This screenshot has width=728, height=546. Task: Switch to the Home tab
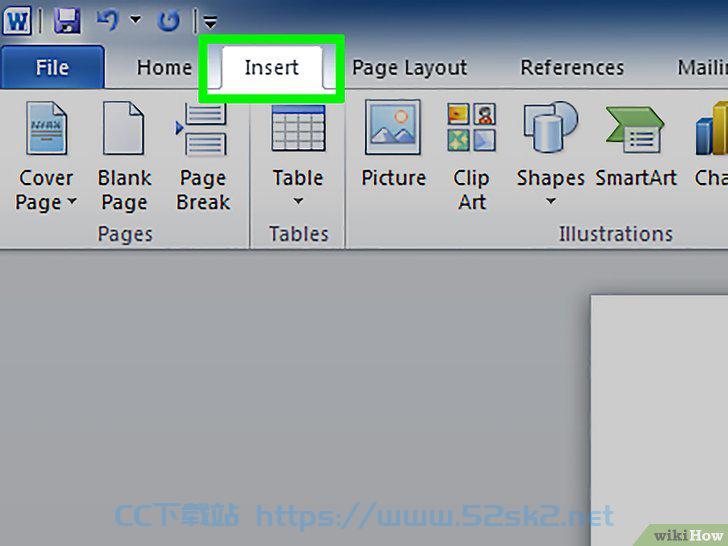point(164,68)
